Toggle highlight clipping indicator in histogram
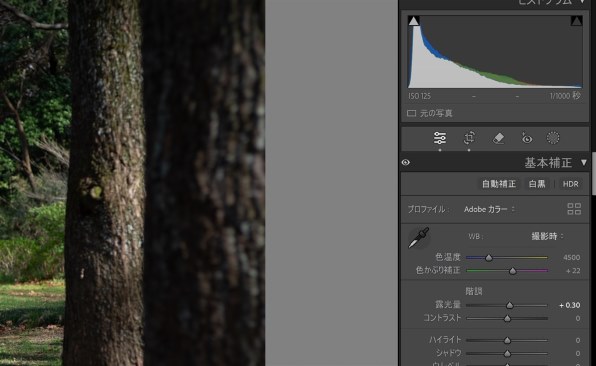The height and width of the screenshot is (366, 596). (576, 21)
